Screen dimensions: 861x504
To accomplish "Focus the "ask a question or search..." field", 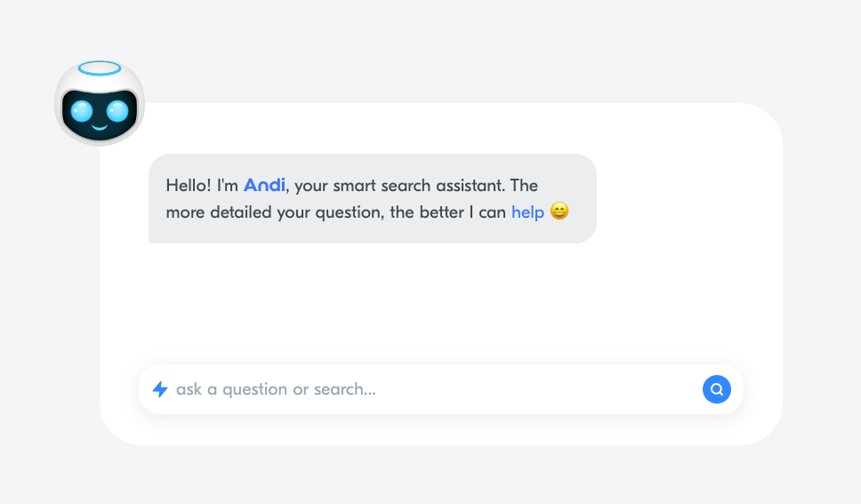I will click(356, 389).
